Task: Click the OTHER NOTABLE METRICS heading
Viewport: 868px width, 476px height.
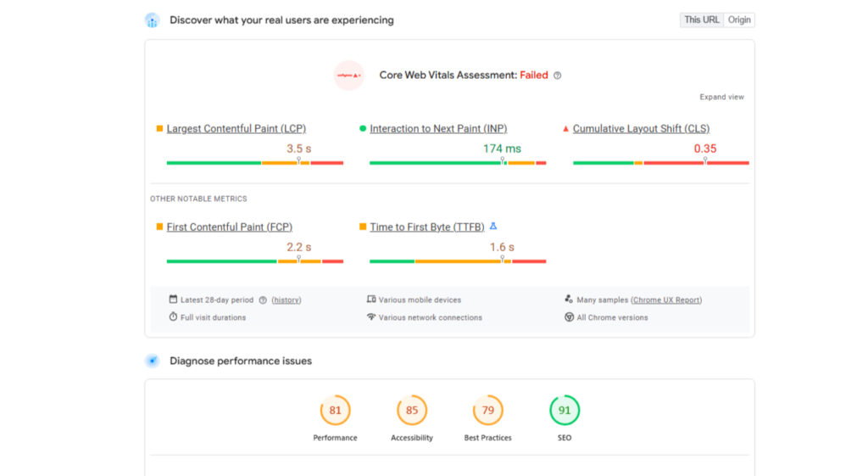Action: [x=198, y=199]
